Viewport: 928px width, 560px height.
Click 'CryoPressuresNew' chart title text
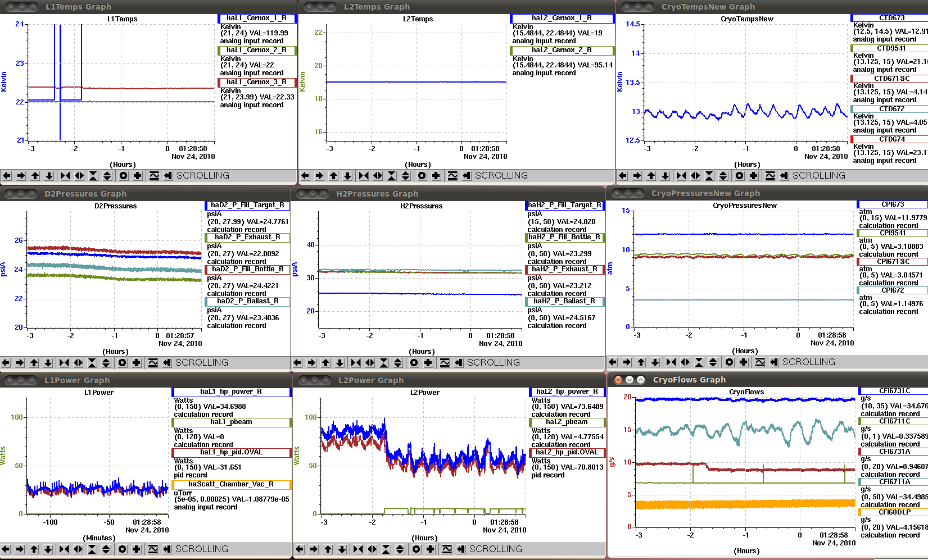pyautogui.click(x=745, y=206)
